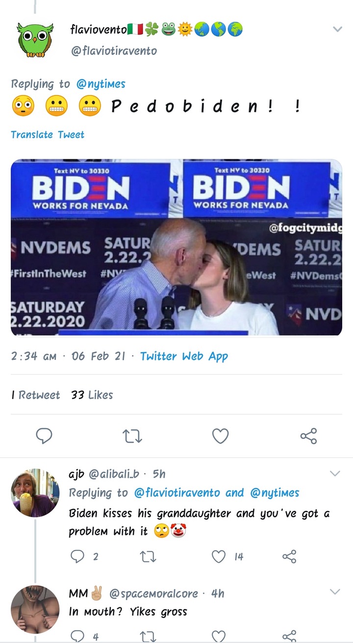
Task: Open options chevron on flaviovento's tweet
Action: [x=337, y=29]
